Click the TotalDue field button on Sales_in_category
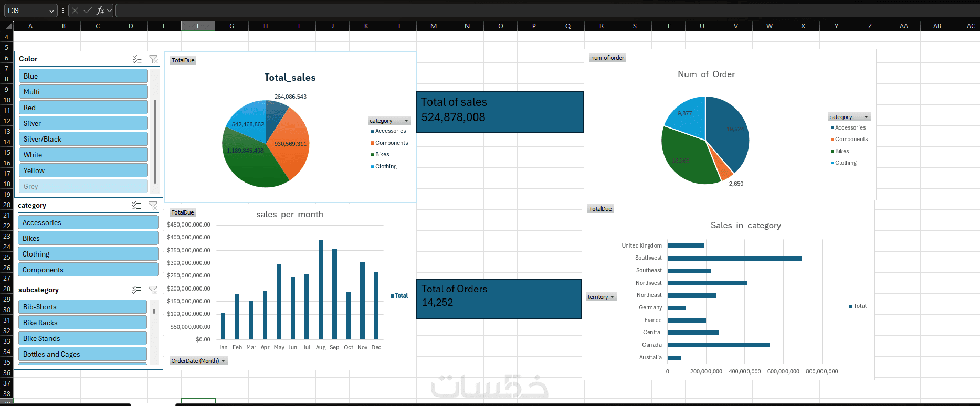The image size is (980, 406). click(x=600, y=209)
